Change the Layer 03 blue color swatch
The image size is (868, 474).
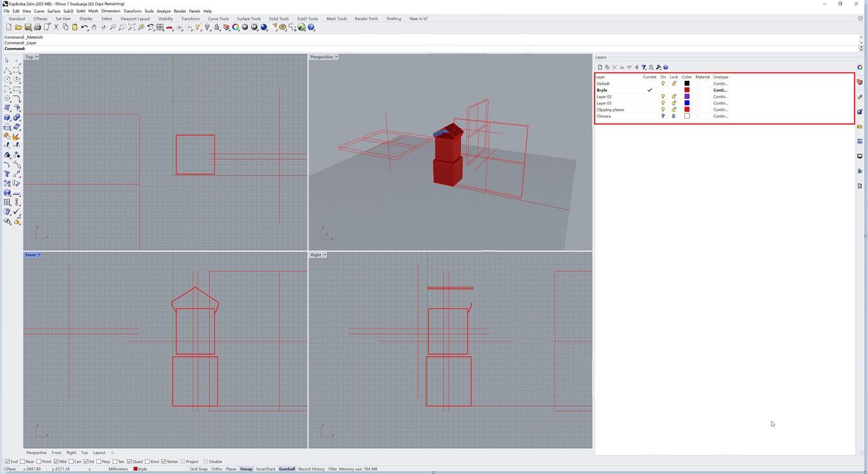(x=686, y=103)
